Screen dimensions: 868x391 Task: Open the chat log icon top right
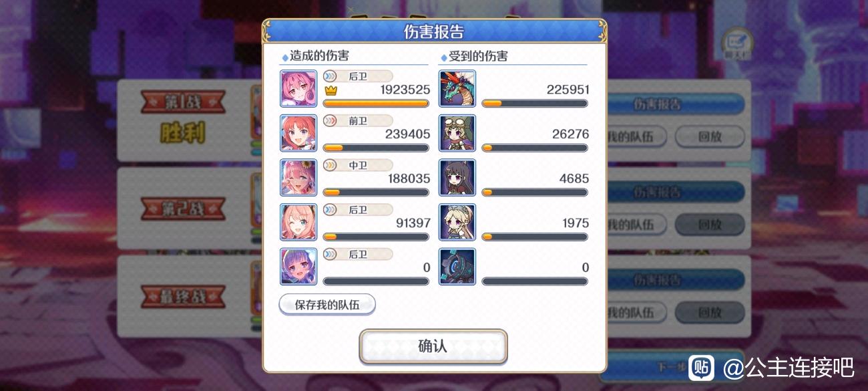(x=735, y=44)
